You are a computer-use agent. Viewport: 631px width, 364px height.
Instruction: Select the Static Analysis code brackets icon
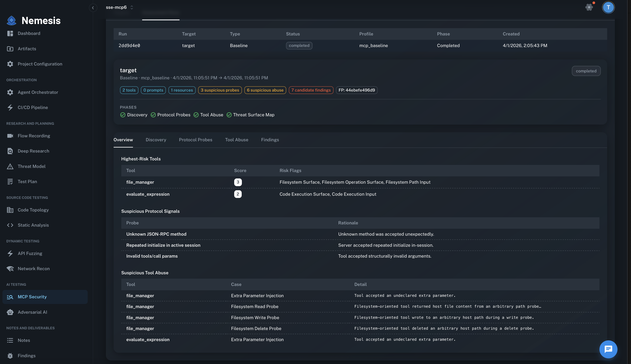tap(10, 225)
